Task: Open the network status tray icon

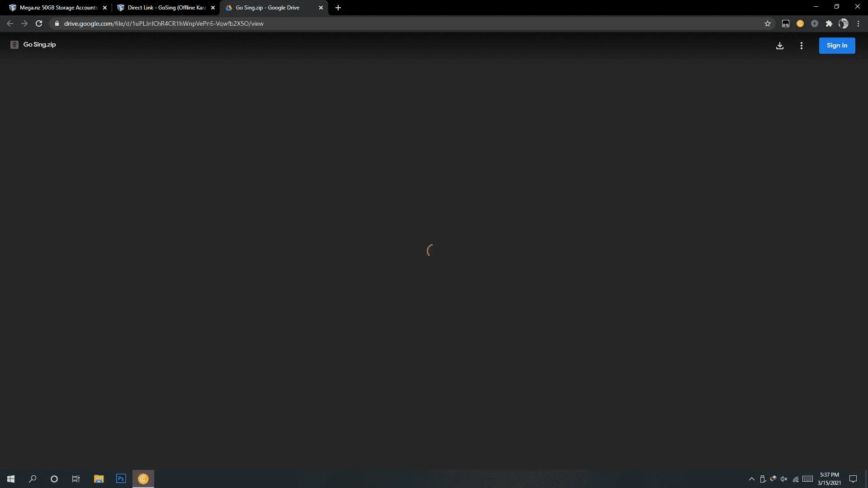Action: coord(796,479)
